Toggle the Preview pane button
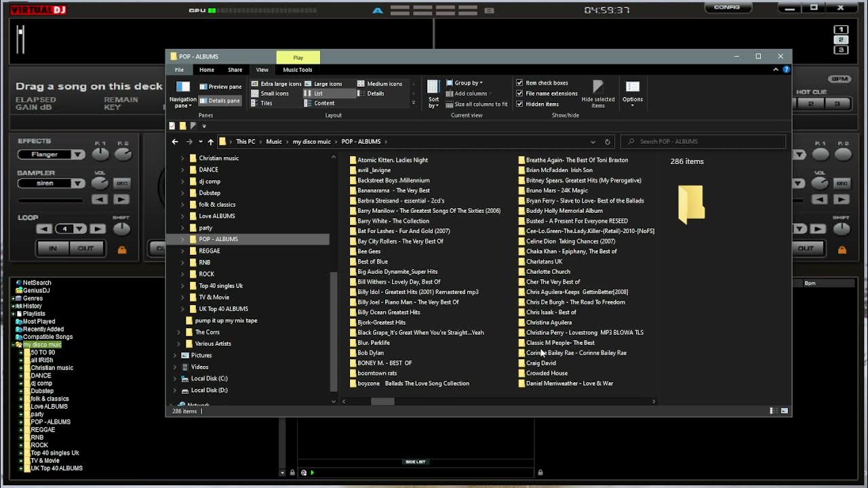Viewport: 868px width, 488px height. coord(220,87)
